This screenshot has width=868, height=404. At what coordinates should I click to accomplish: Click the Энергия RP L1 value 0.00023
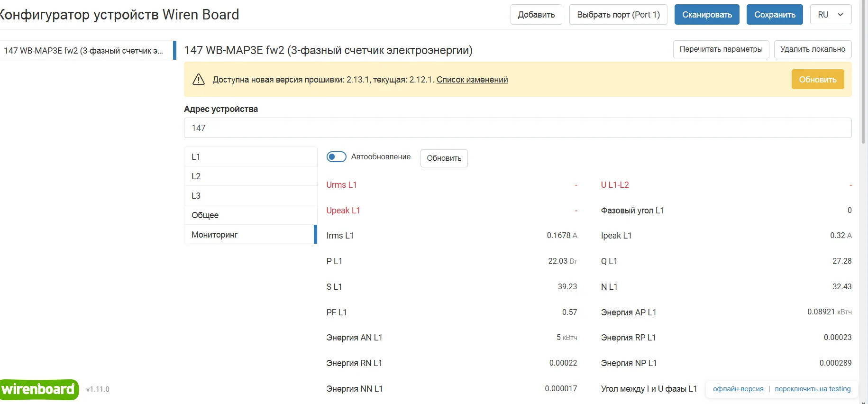[x=838, y=338]
